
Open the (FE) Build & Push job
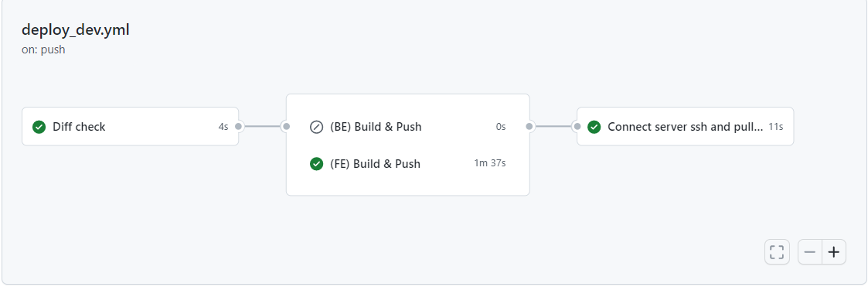pyautogui.click(x=407, y=164)
